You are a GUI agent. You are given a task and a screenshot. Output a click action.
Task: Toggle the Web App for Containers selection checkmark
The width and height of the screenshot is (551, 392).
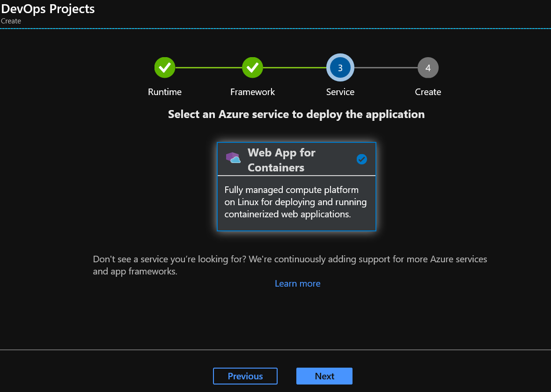(x=361, y=159)
